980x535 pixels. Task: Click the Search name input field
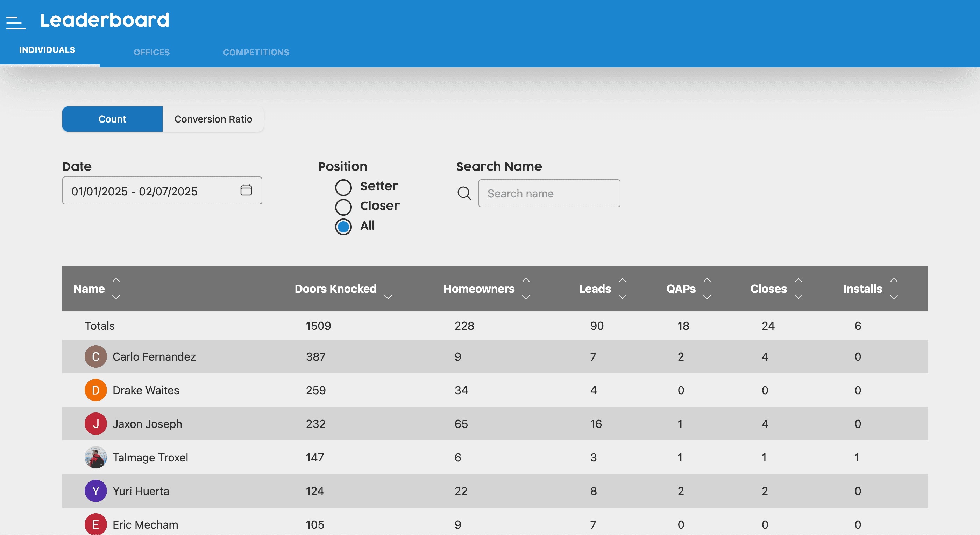coord(549,193)
